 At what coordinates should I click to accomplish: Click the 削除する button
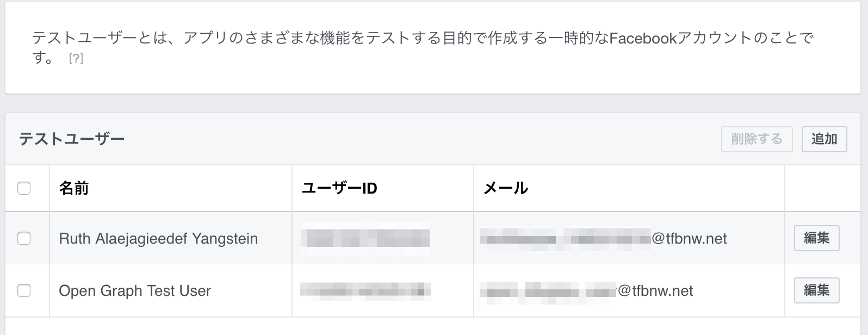pos(757,139)
